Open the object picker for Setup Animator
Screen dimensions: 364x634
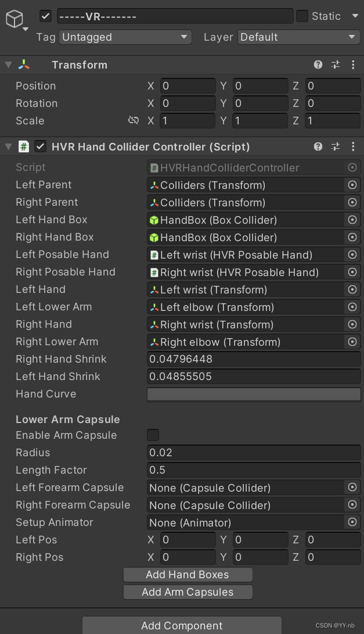(353, 522)
